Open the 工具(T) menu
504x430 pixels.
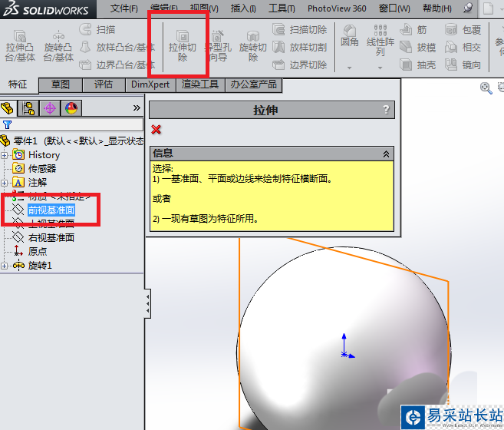pyautogui.click(x=282, y=8)
